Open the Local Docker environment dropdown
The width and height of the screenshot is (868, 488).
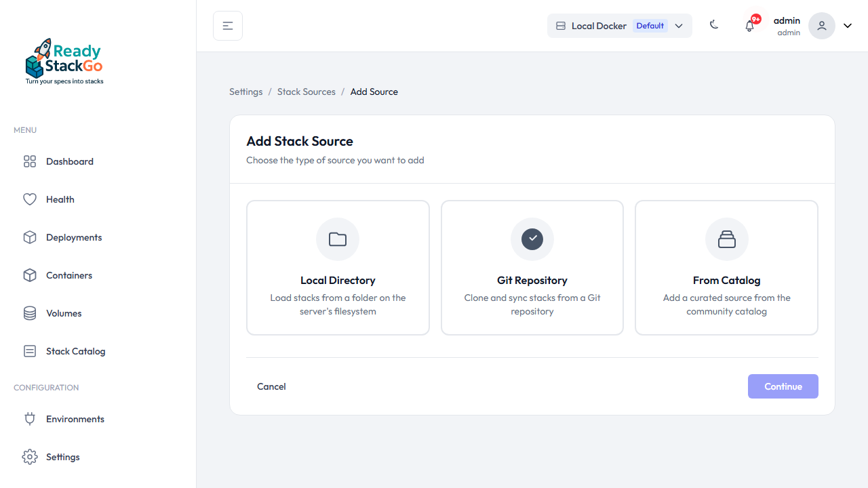619,26
